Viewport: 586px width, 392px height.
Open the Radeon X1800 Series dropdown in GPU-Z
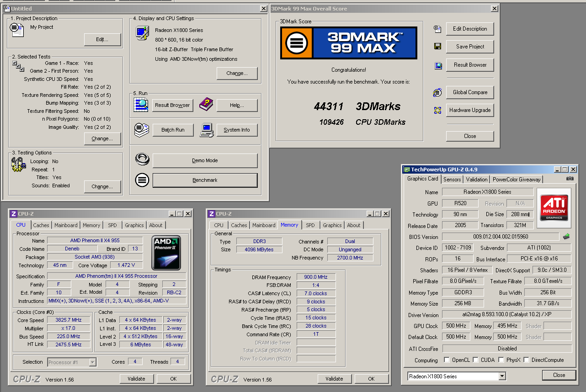502,376
